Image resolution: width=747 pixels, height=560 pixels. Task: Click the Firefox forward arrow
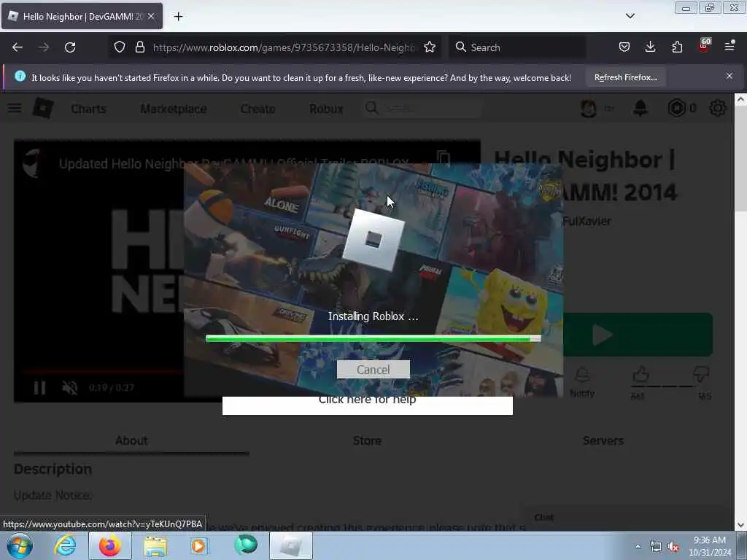point(44,47)
